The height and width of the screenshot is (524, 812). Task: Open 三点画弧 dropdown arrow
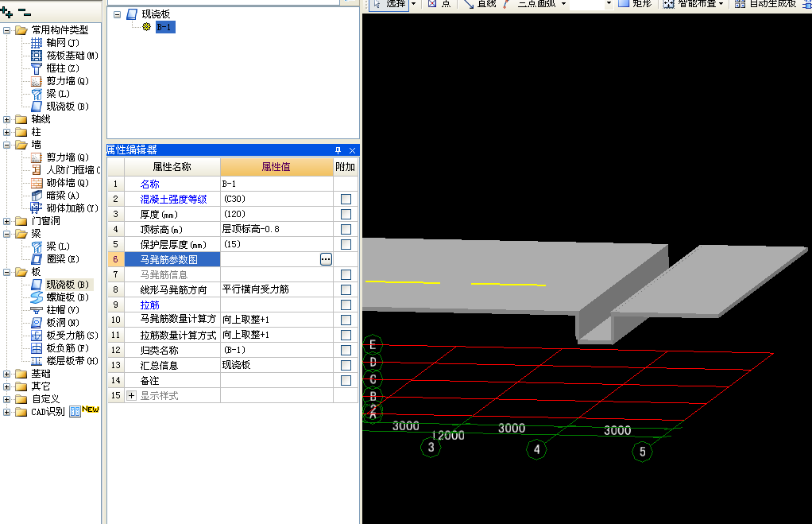(x=563, y=4)
